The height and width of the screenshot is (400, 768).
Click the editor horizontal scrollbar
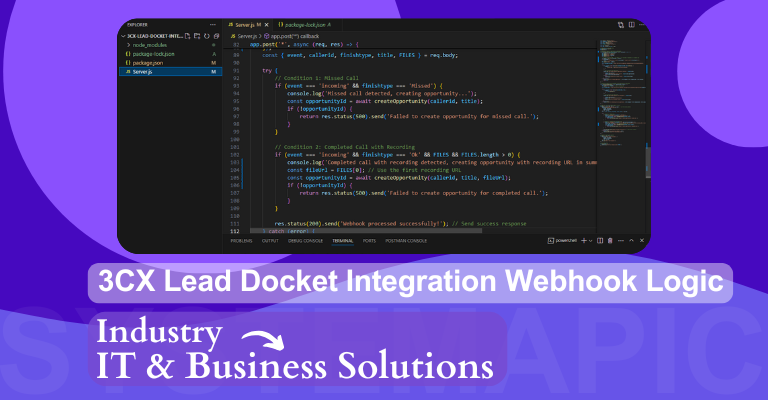[x=365, y=231]
